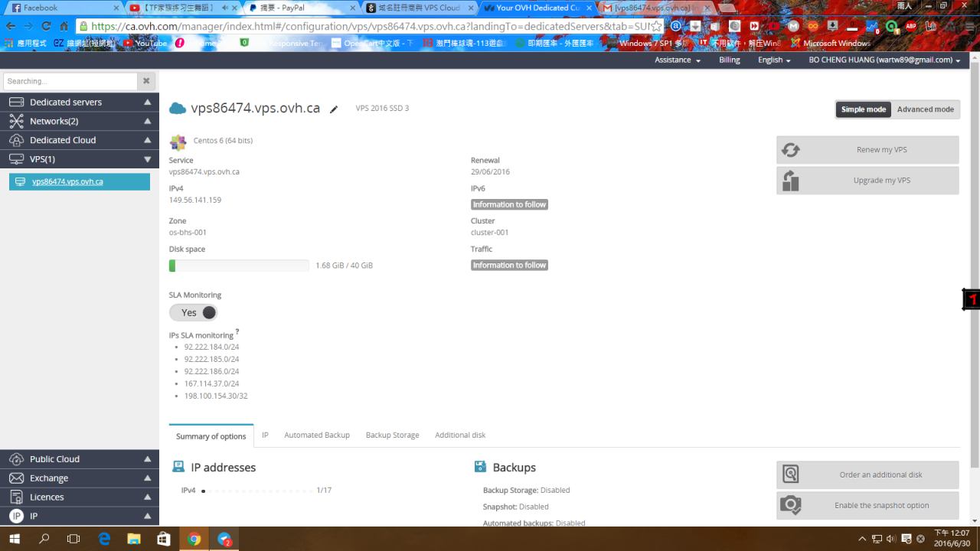Viewport: 980px width, 551px height.
Task: Click Order an additional disk
Action: pos(867,474)
